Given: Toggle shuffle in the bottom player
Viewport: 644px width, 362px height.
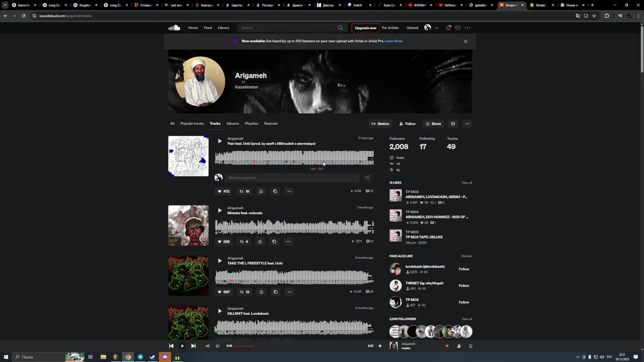Looking at the screenshot, I should point(207,346).
